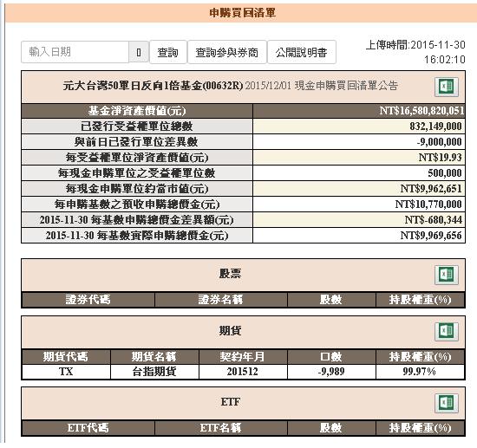Click the 基金淨資產價值(元) row label
The height and width of the screenshot is (448, 477).
tap(137, 111)
